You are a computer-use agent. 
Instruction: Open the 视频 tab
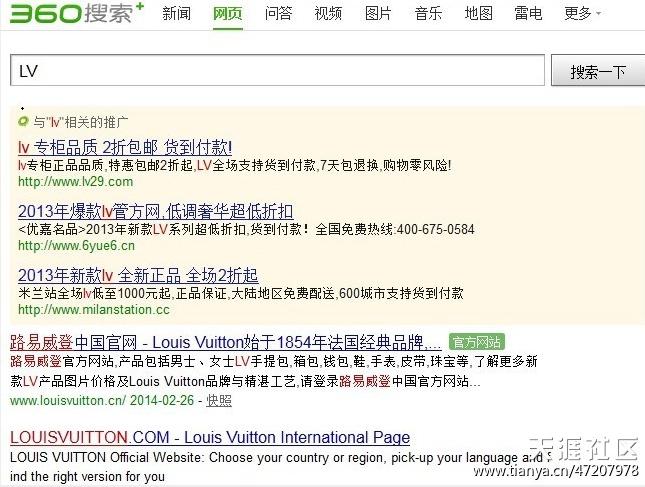(328, 14)
